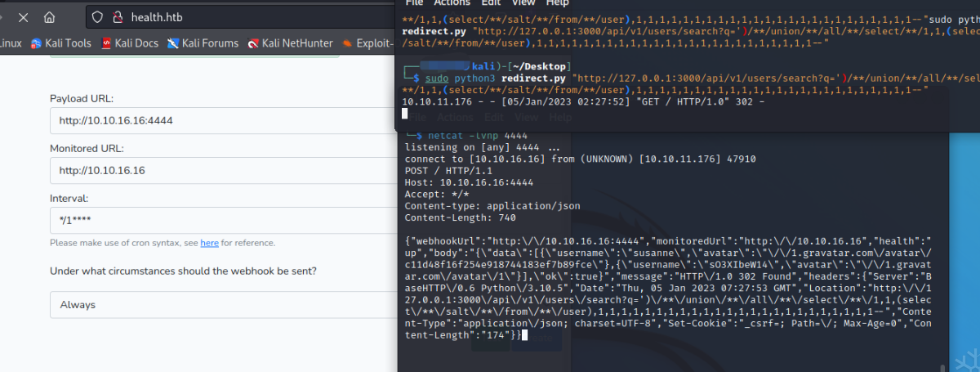The image size is (980, 372).
Task: Open the 'Always' webhook circumstances dropdown
Action: pos(223,304)
